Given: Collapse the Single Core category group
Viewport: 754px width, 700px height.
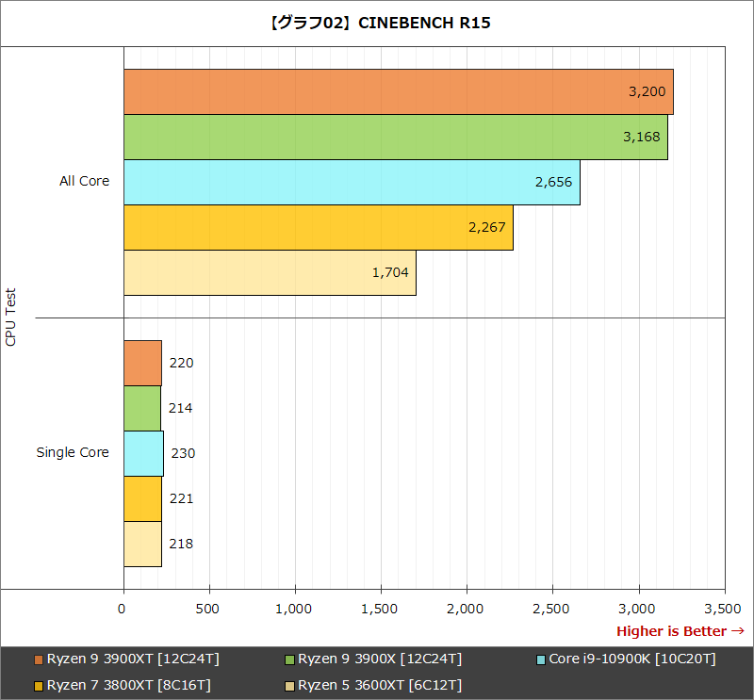Looking at the screenshot, I should [x=73, y=452].
